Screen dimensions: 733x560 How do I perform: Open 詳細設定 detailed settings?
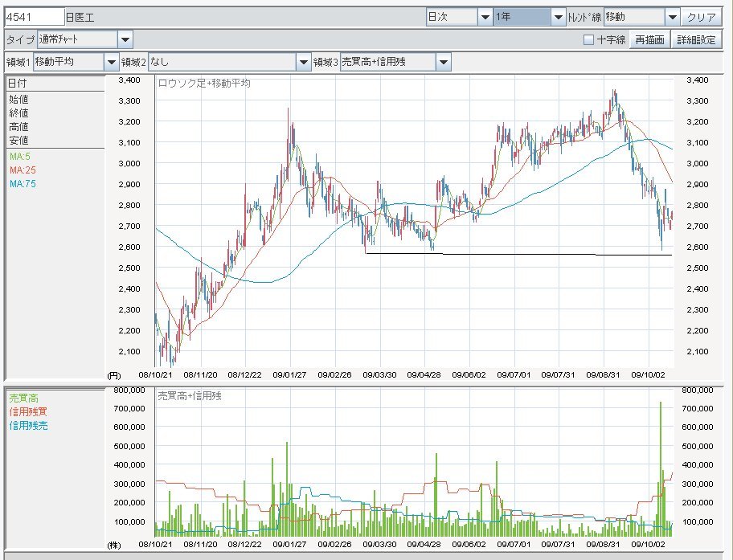pyautogui.click(x=696, y=39)
